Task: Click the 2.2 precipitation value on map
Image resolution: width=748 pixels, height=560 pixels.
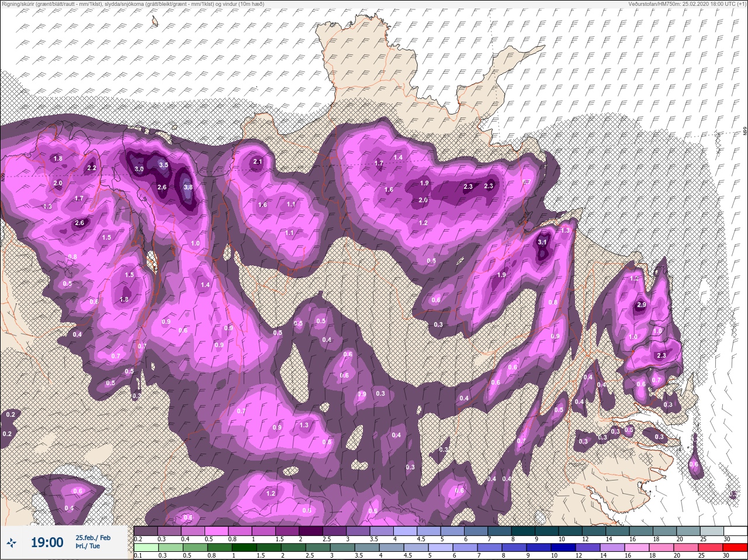Action: pos(91,168)
